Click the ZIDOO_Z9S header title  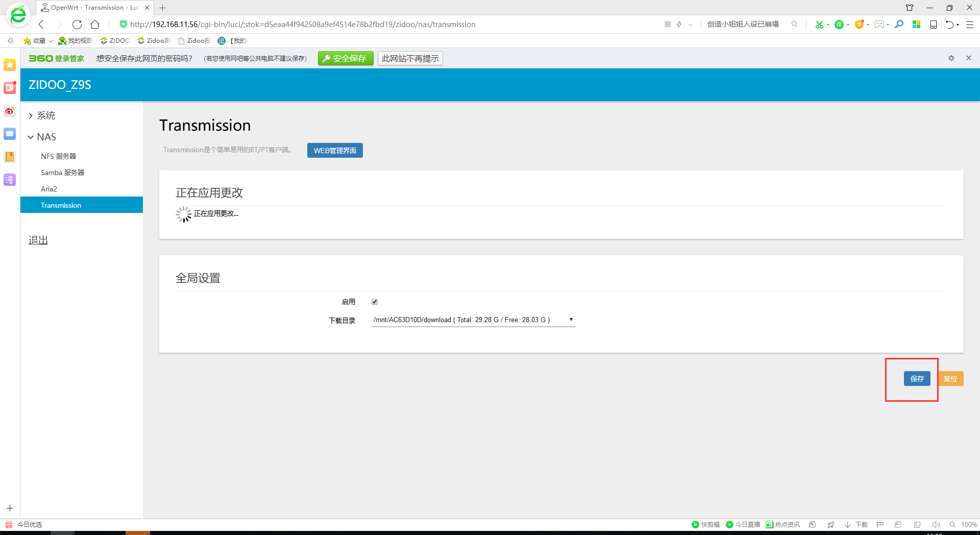tap(60, 85)
